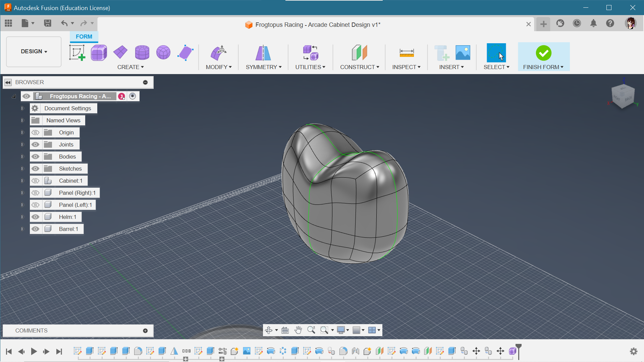
Task: Collapse the BROWSER panel
Action: pos(8,82)
